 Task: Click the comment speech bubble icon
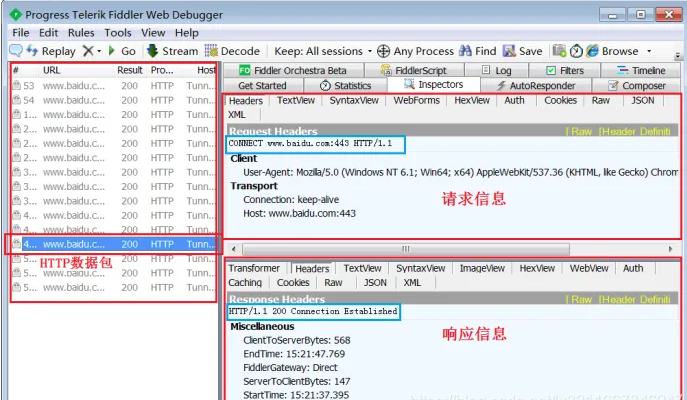tap(15, 51)
